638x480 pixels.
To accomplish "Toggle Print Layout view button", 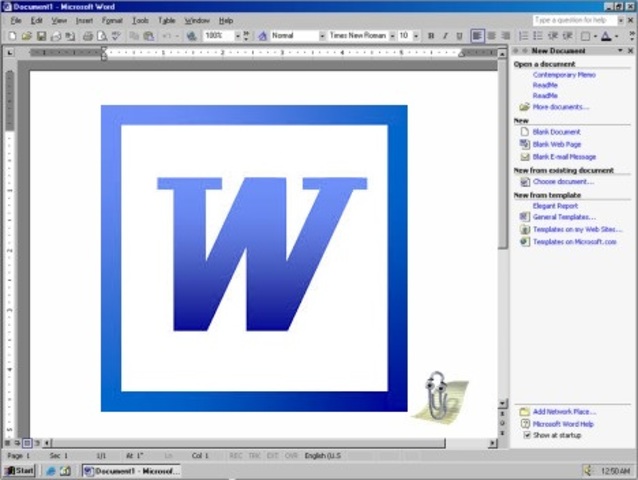I will pos(27,443).
